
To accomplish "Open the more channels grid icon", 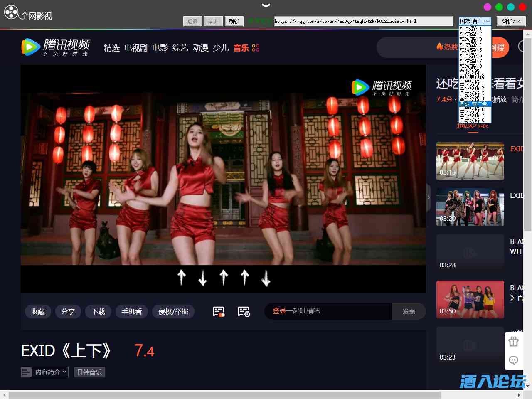I will [x=256, y=48].
